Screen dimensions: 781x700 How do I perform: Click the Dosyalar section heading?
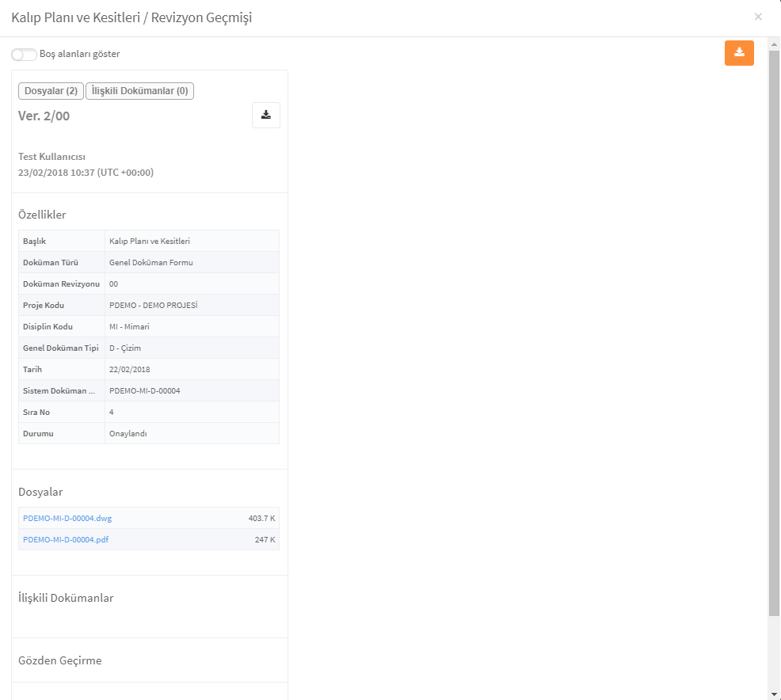pos(40,492)
